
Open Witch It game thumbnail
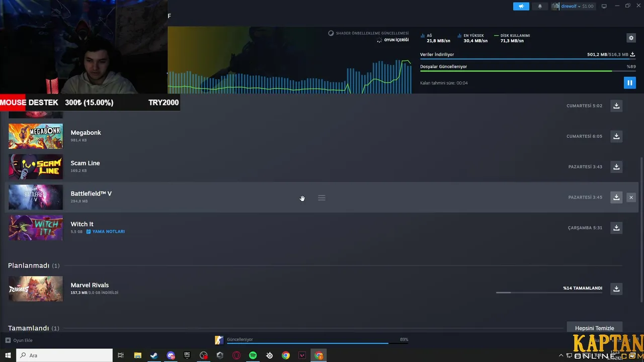click(36, 228)
